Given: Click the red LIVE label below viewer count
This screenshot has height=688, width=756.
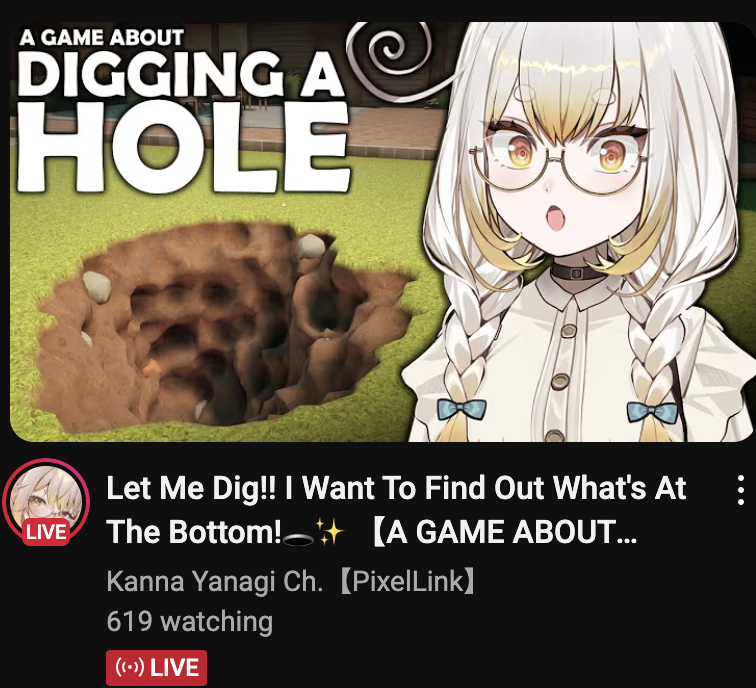Looking at the screenshot, I should point(156,668).
